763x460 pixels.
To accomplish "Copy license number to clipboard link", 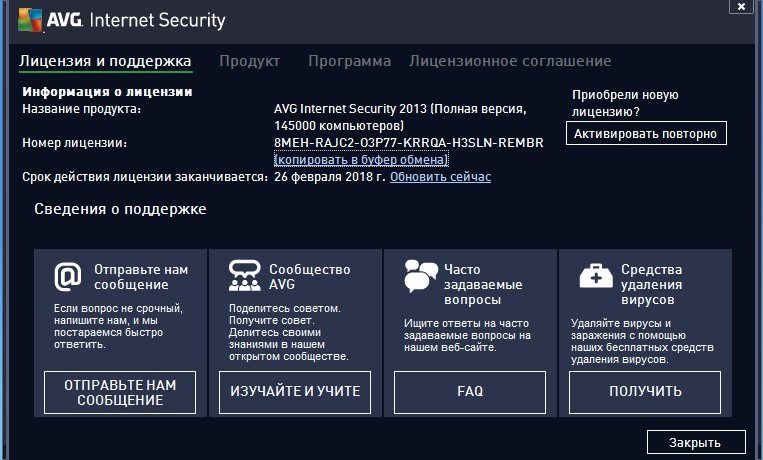I will tap(361, 159).
